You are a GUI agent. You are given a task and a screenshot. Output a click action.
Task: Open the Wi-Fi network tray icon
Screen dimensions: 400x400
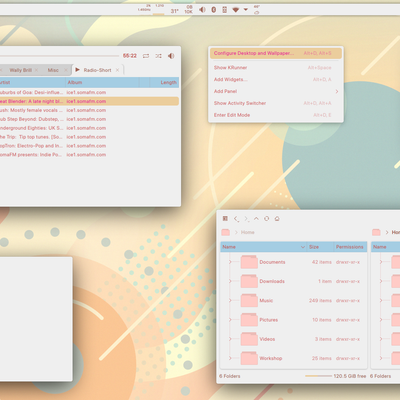236,10
